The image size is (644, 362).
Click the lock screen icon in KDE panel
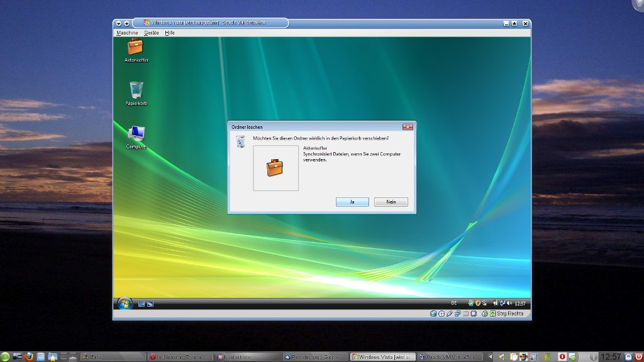(x=628, y=357)
